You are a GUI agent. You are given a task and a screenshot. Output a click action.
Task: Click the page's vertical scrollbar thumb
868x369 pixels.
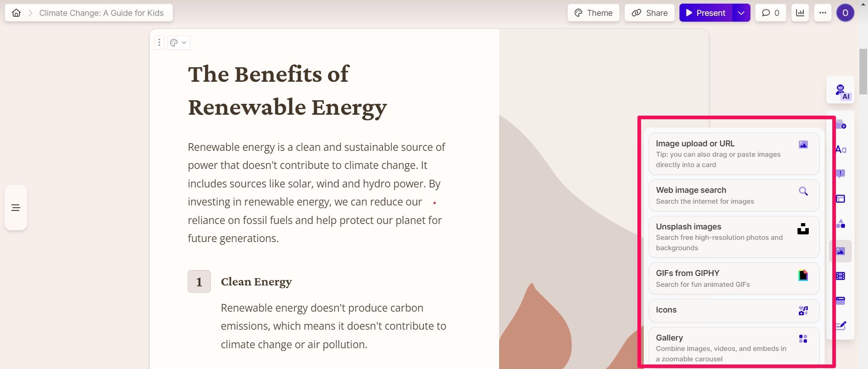[x=863, y=71]
